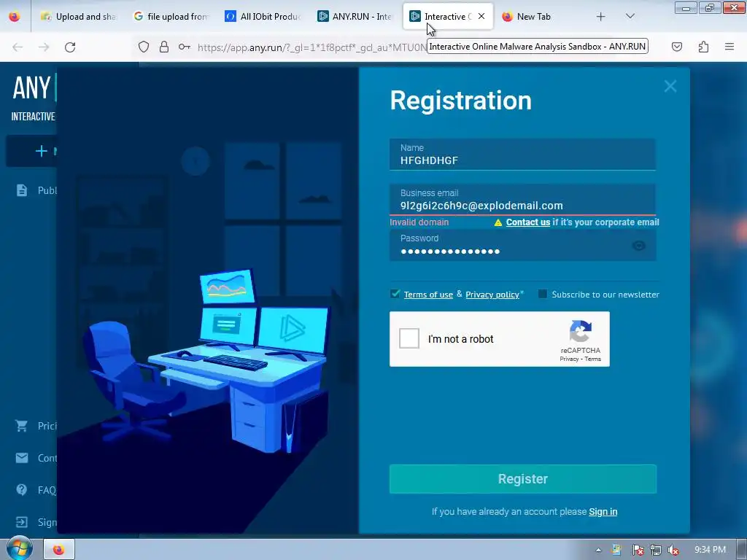Uncheck the Terms of use checkbox

395,294
